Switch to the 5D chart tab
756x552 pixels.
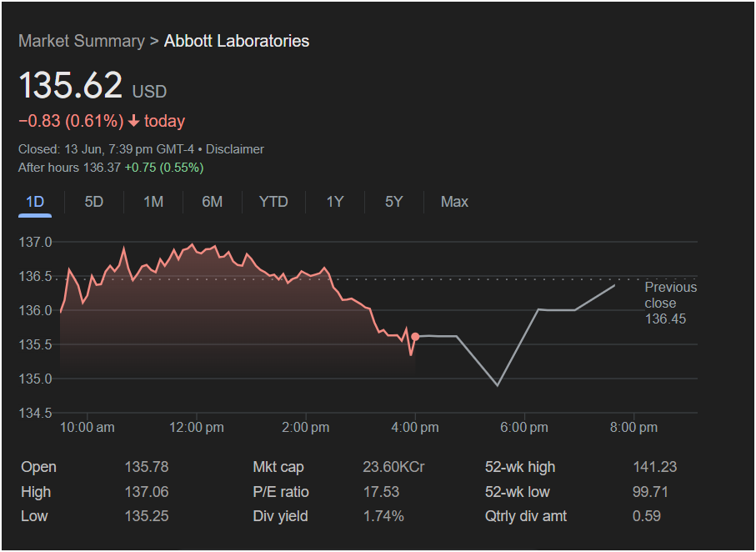[x=94, y=202]
